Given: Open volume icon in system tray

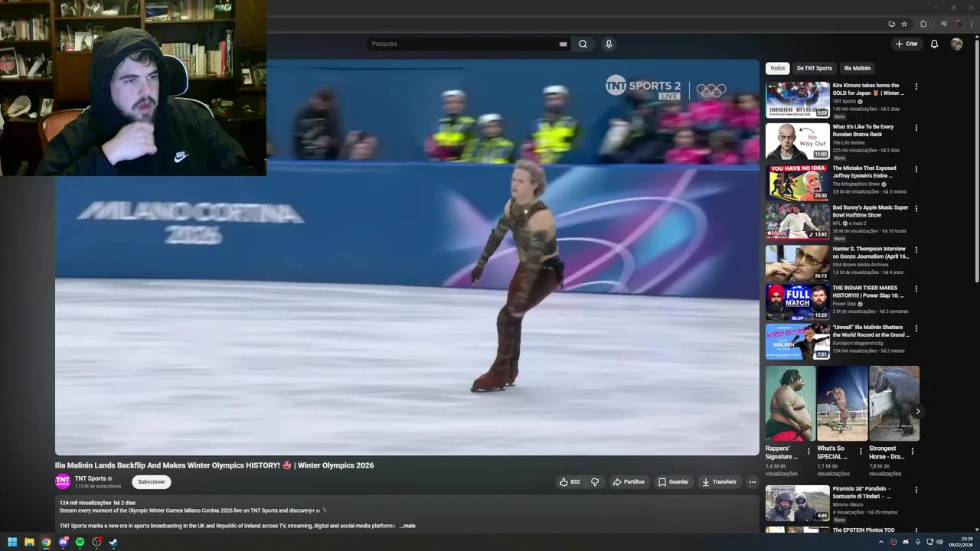Looking at the screenshot, I should [939, 542].
